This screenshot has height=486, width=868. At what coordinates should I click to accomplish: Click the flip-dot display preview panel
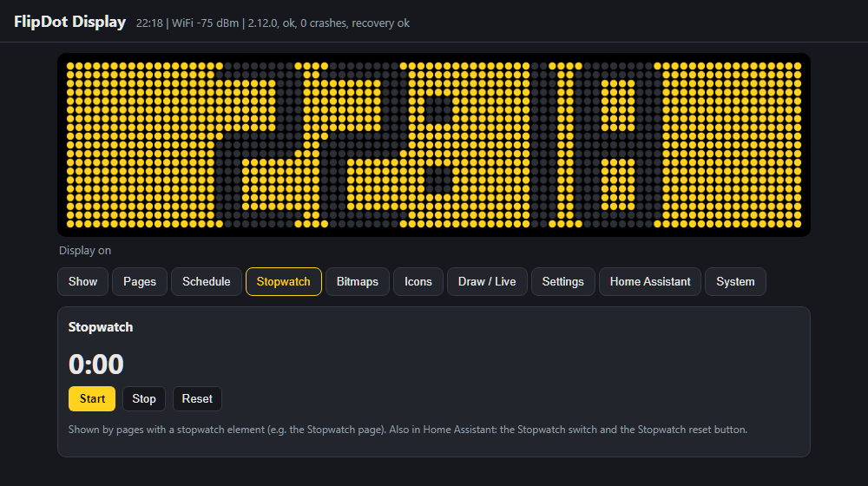[x=434, y=145]
